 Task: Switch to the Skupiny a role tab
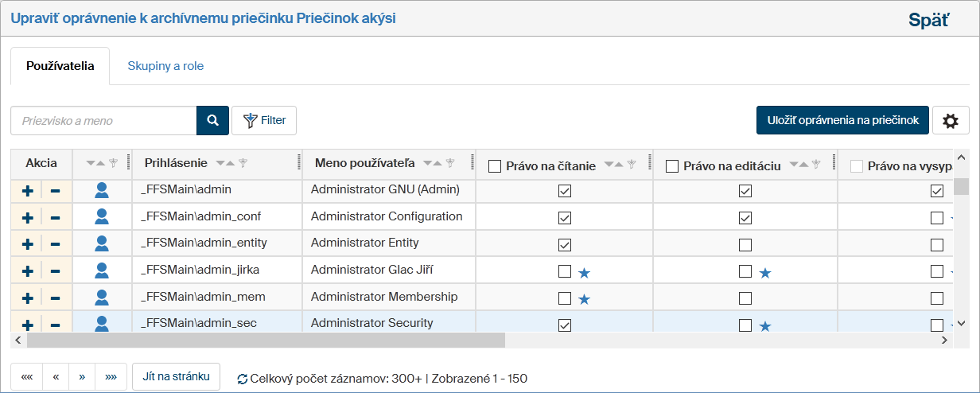(165, 66)
